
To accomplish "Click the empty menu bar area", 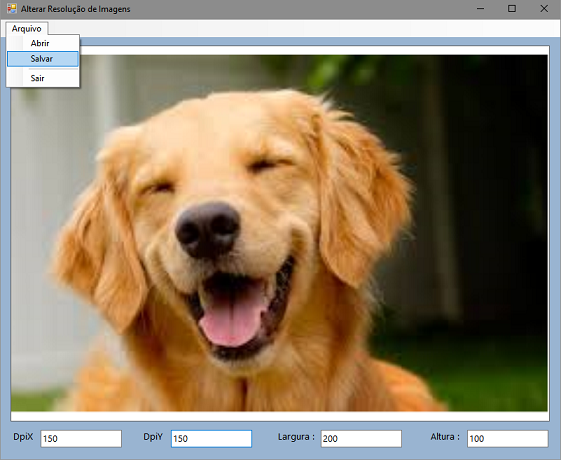I will (304, 29).
